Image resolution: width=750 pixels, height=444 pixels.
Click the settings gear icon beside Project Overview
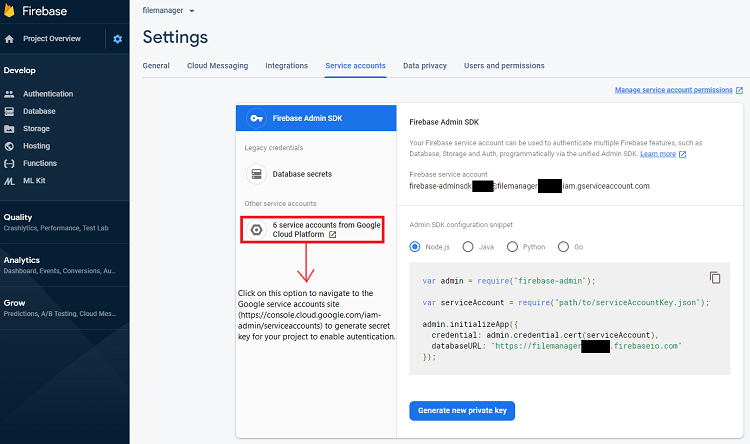[117, 39]
